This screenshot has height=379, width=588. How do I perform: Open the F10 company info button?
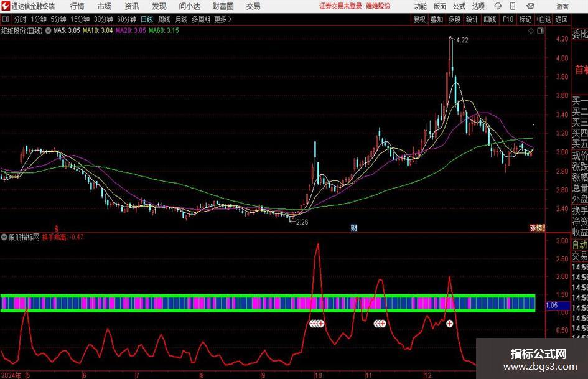point(508,19)
